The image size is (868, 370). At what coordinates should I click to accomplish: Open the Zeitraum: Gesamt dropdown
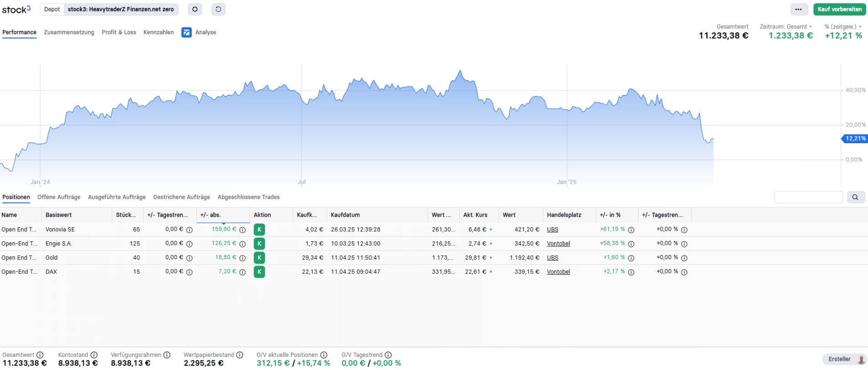pos(786,26)
